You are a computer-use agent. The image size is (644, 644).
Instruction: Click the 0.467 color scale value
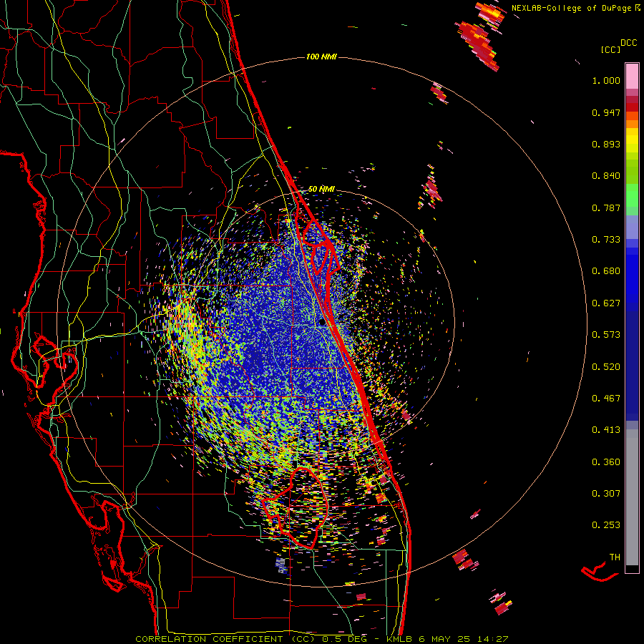pos(606,399)
